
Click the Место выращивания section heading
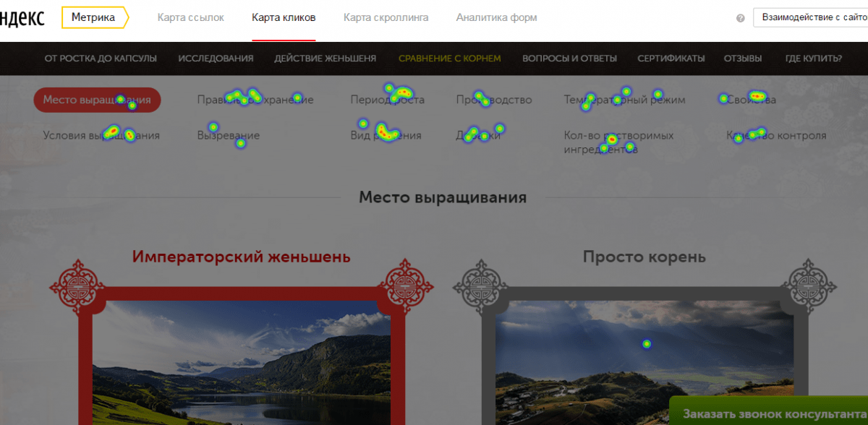click(x=443, y=197)
